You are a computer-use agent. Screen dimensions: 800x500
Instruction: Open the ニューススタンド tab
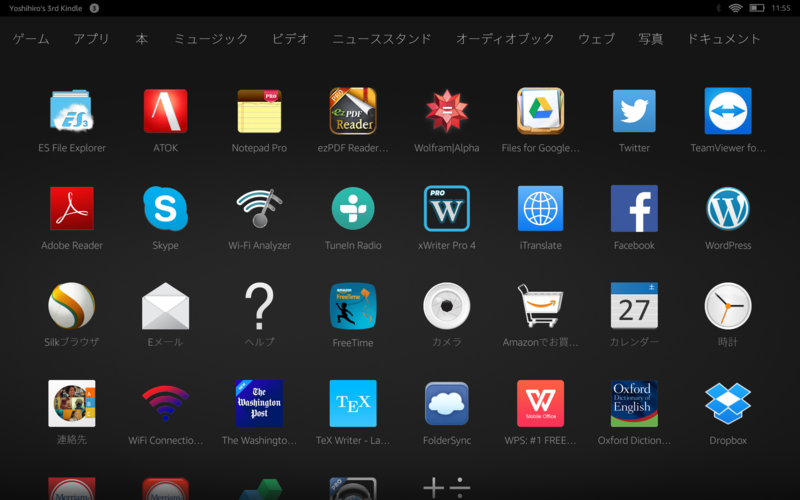(x=382, y=39)
